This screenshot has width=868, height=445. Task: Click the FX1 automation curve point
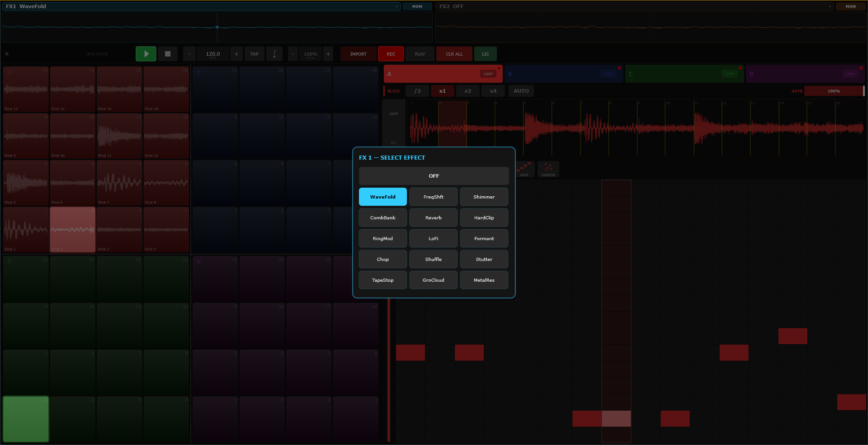pos(217,27)
